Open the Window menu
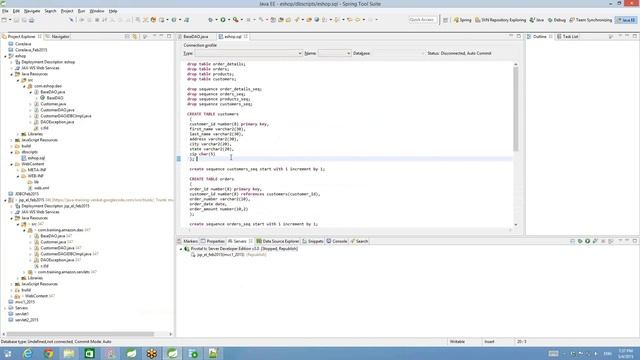Screen dimensions: 640x360 pyautogui.click(x=97, y=11)
